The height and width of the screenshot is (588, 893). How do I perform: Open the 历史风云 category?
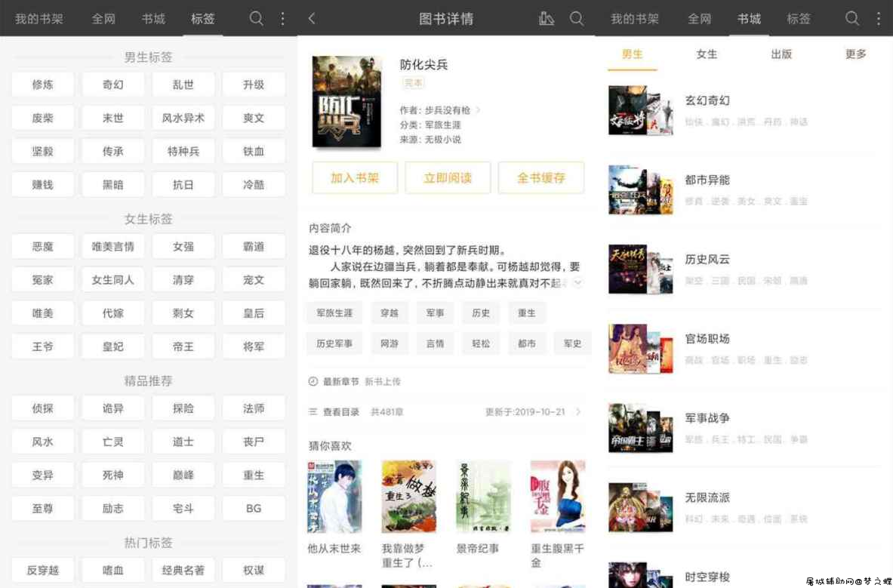pyautogui.click(x=744, y=269)
